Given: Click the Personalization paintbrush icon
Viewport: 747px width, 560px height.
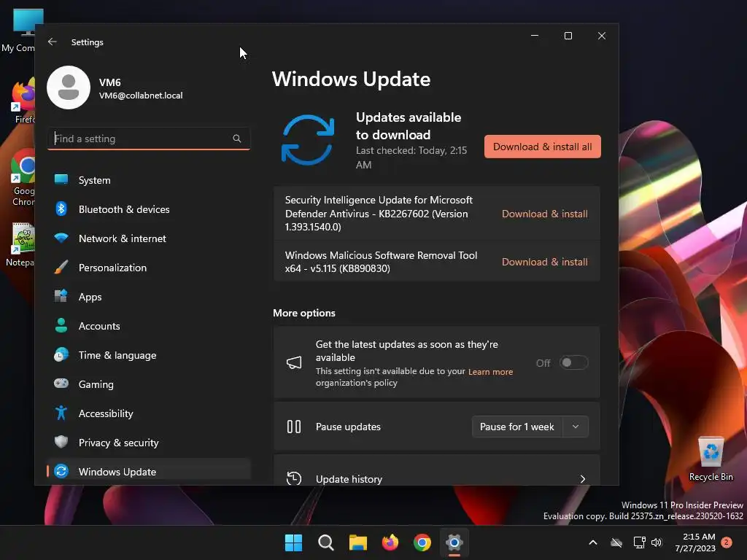Looking at the screenshot, I should coord(61,267).
